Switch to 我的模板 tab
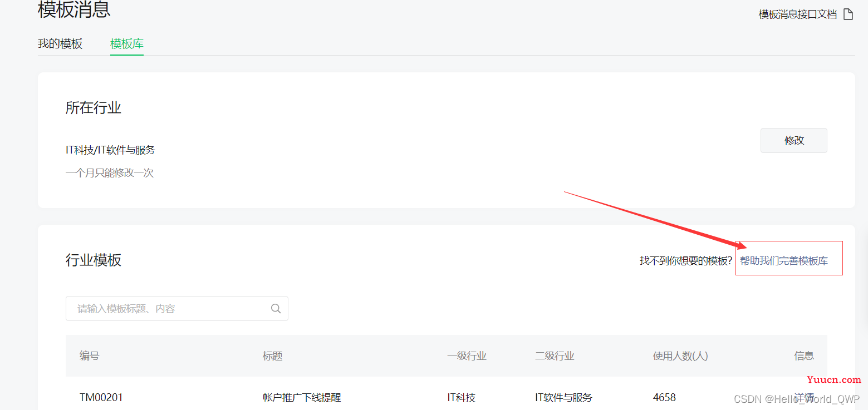The width and height of the screenshot is (868, 410). tap(60, 44)
